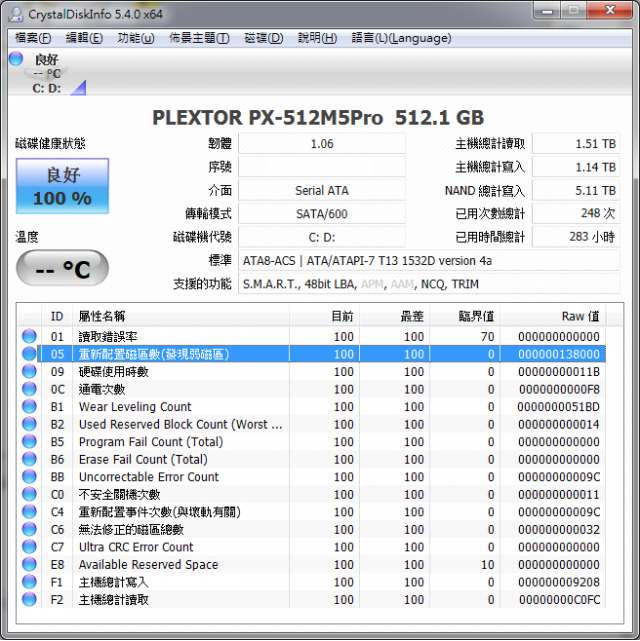Click the blue status orb beside the drive bar's 良好
The height and width of the screenshot is (641, 640).
click(x=16, y=58)
